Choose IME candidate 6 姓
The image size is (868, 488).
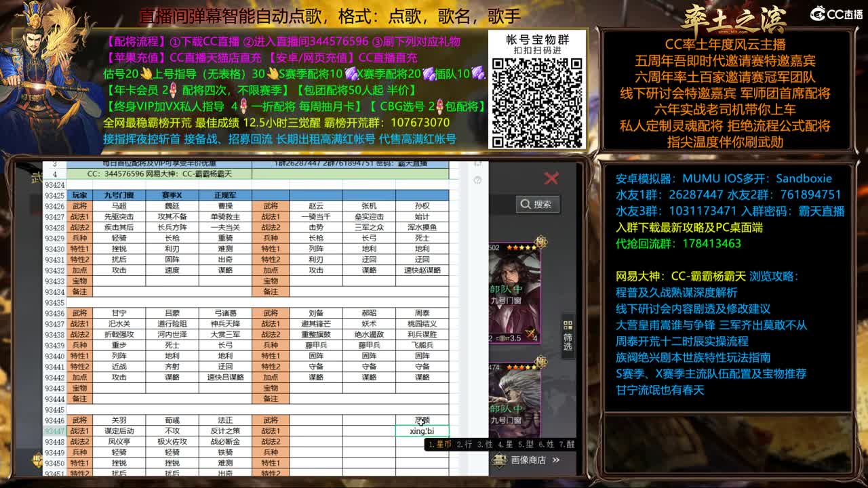(x=546, y=445)
